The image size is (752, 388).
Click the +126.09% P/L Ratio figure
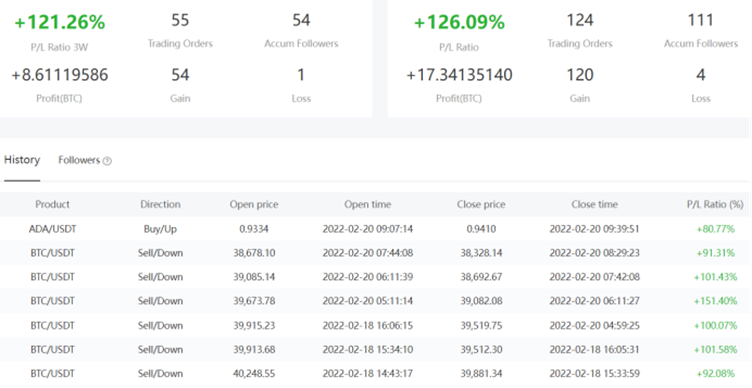click(x=459, y=22)
